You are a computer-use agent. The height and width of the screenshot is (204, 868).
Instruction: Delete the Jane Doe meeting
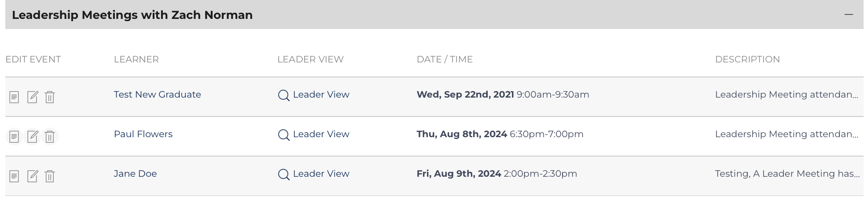(x=50, y=176)
